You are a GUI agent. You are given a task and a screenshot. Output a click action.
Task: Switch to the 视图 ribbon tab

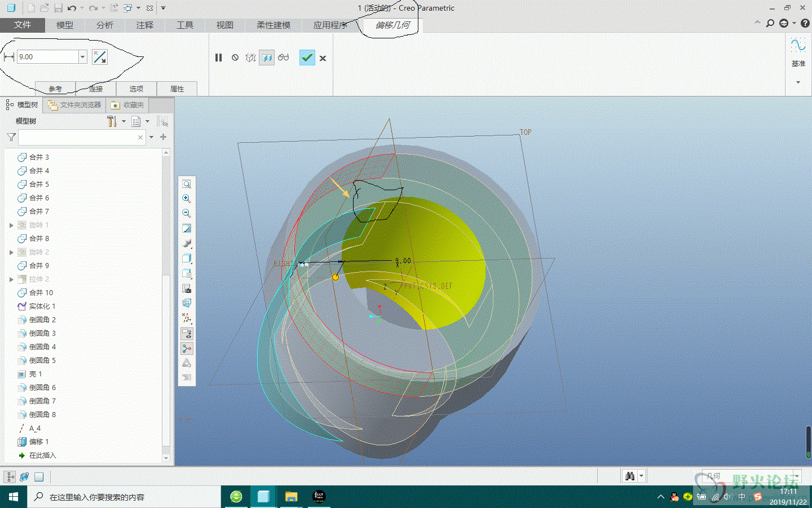click(x=225, y=25)
